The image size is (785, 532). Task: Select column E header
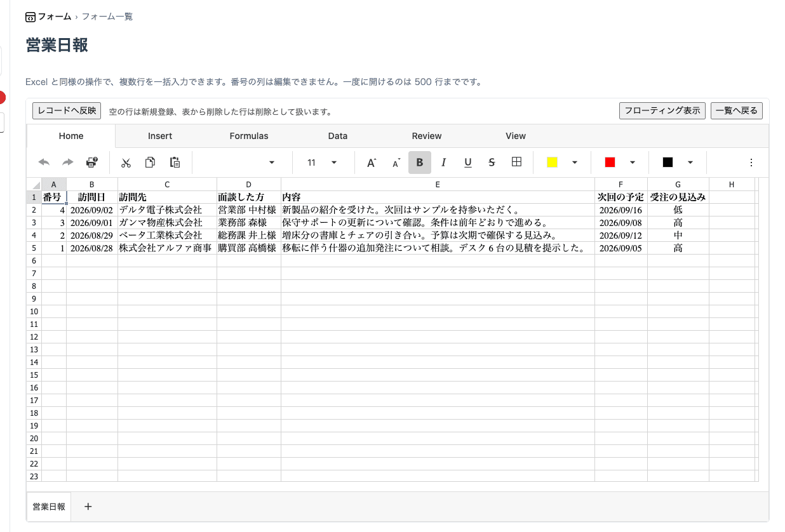438,184
